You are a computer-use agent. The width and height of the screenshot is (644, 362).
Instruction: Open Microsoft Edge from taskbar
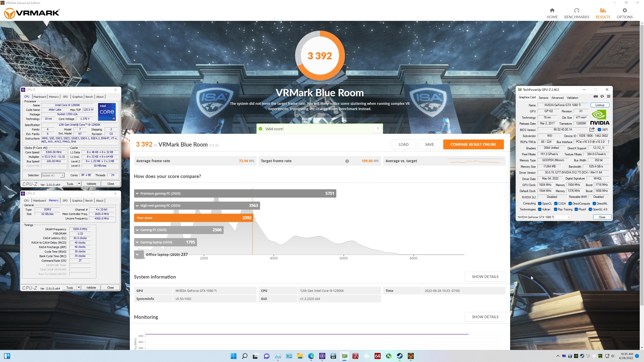coord(311,356)
